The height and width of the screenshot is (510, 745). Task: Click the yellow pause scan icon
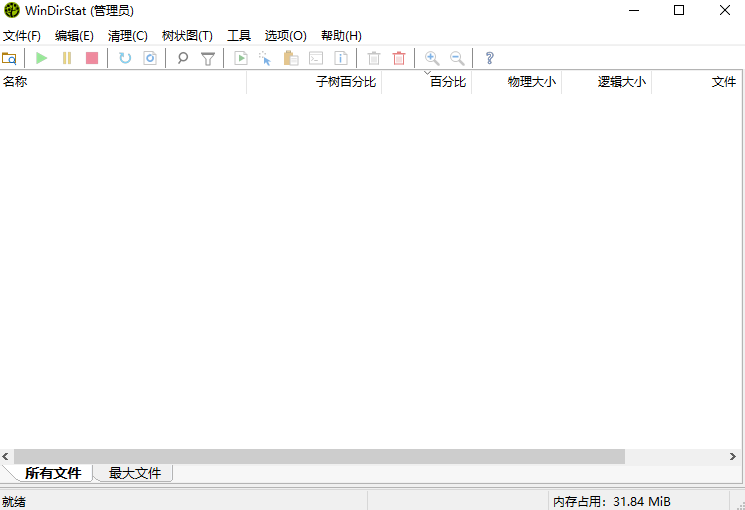[x=67, y=58]
